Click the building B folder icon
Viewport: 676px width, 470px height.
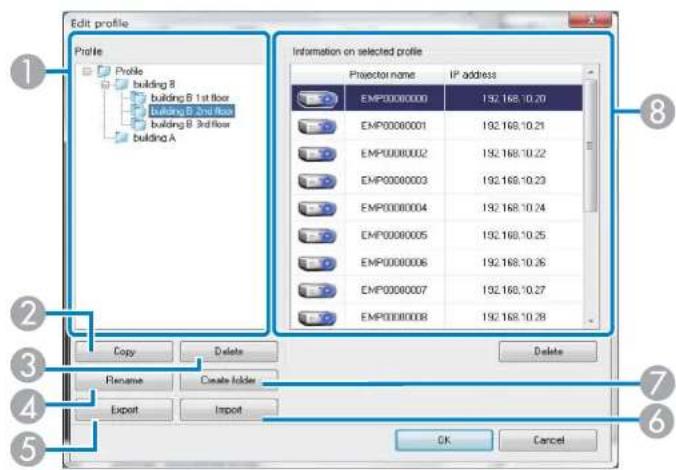click(122, 85)
